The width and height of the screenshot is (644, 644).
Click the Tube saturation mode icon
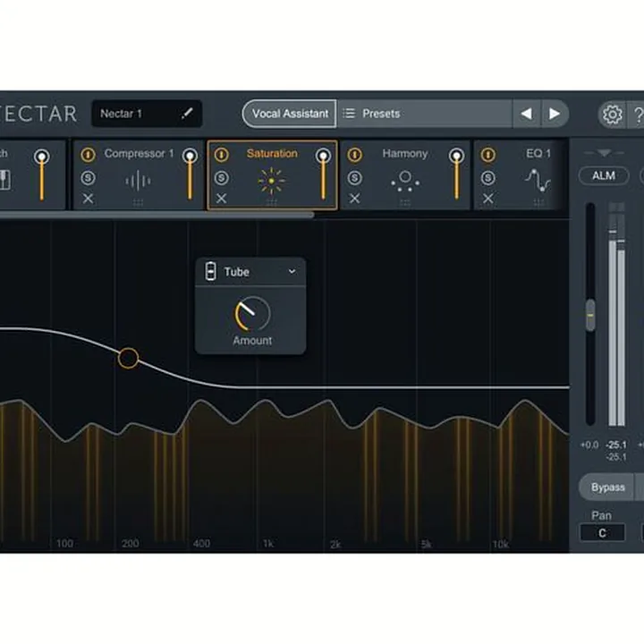pyautogui.click(x=211, y=272)
